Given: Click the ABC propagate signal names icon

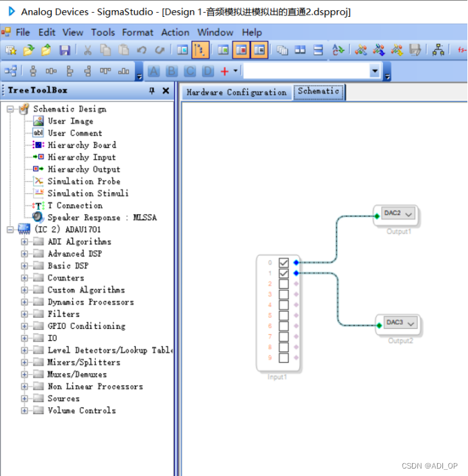Looking at the screenshot, I should pyautogui.click(x=338, y=50).
